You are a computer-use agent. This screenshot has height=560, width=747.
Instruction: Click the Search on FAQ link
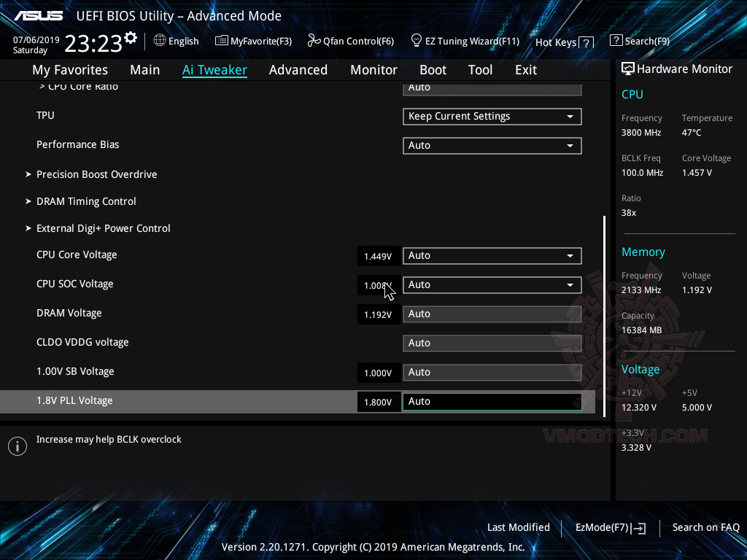[x=705, y=527]
